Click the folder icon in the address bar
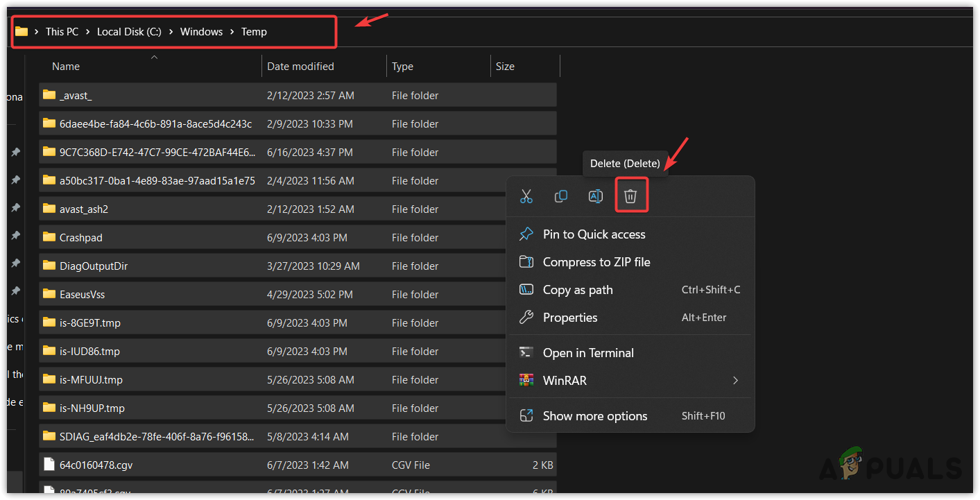980x500 pixels. click(x=22, y=32)
